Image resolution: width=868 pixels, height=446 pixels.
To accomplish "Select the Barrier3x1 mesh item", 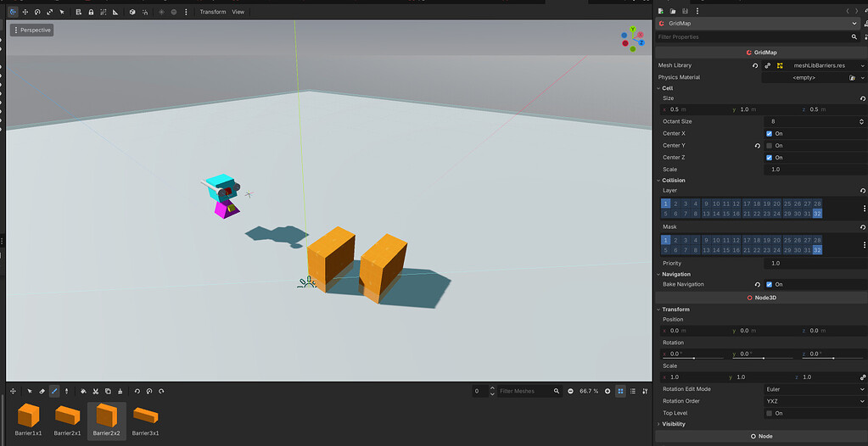I will [x=146, y=420].
